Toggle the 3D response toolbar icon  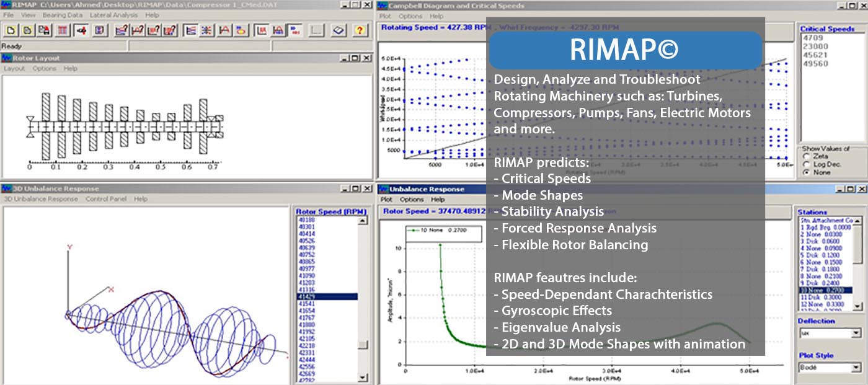[x=294, y=30]
